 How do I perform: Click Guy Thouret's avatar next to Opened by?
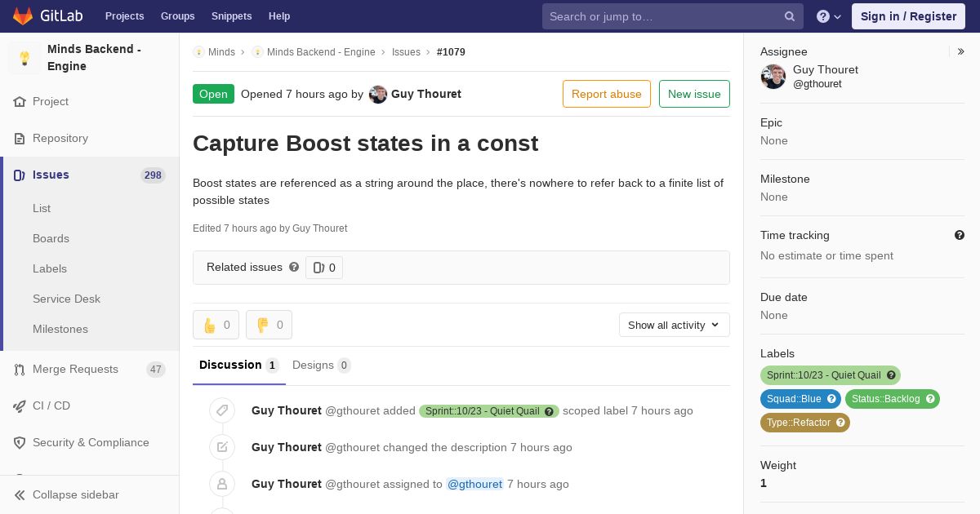click(378, 95)
